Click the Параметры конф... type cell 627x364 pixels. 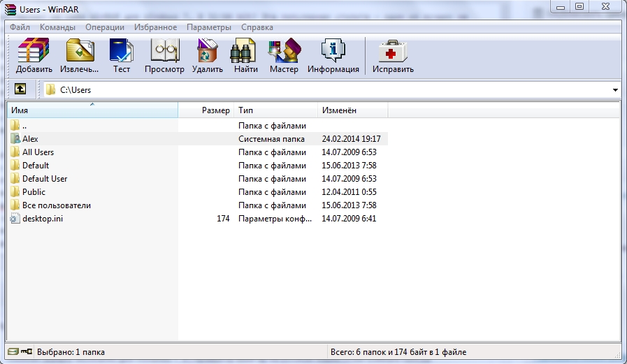[275, 219]
